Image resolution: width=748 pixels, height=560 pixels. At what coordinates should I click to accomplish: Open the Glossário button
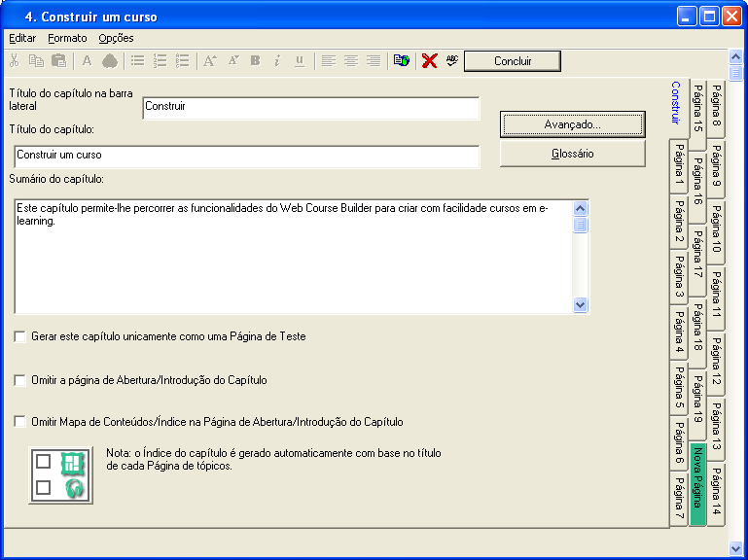point(572,154)
